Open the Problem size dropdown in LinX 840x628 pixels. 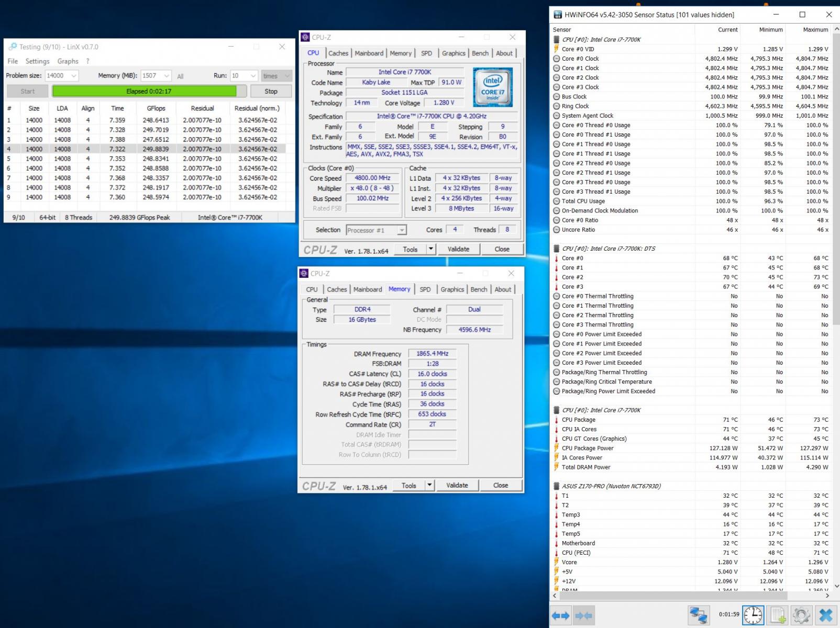click(x=73, y=76)
